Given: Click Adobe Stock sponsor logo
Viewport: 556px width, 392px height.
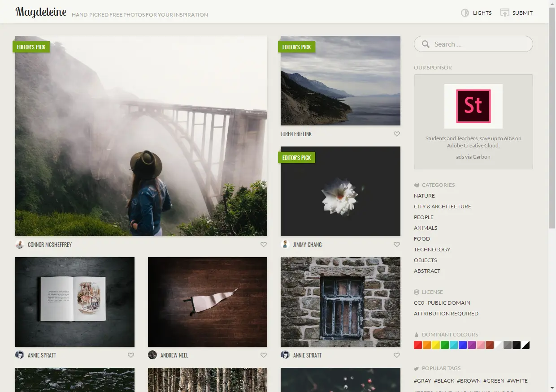Looking at the screenshot, I should 473,106.
